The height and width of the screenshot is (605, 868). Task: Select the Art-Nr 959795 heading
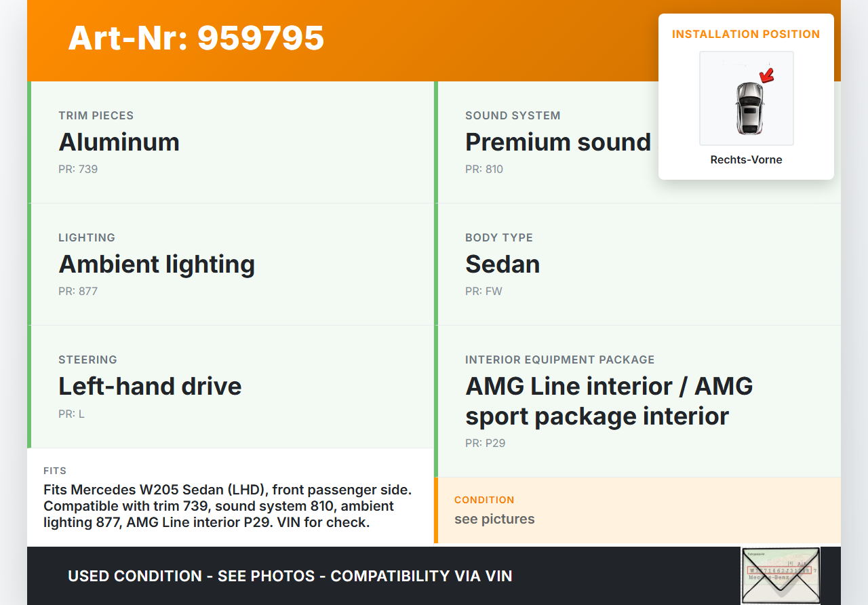tap(196, 38)
